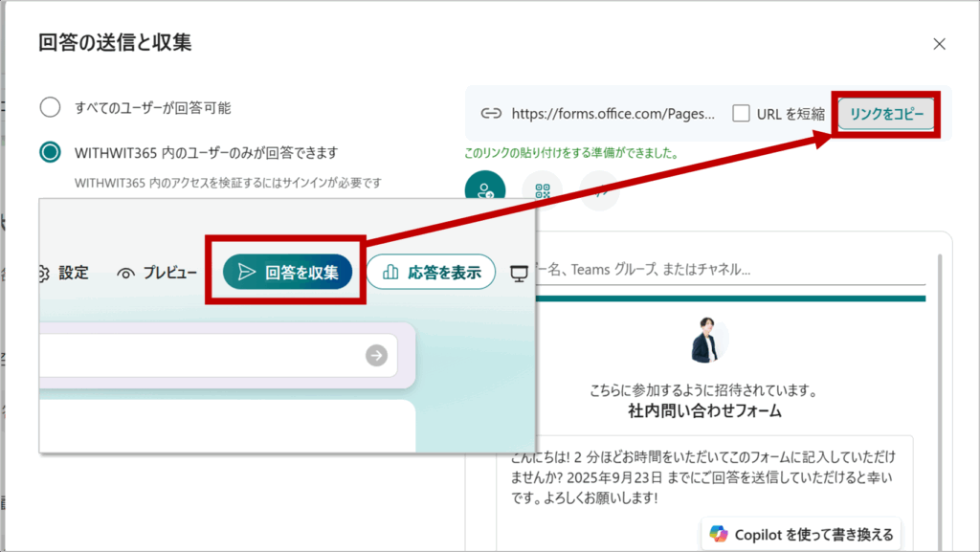The image size is (980, 552).
Task: Select the invite people share icon
Action: [x=485, y=188]
